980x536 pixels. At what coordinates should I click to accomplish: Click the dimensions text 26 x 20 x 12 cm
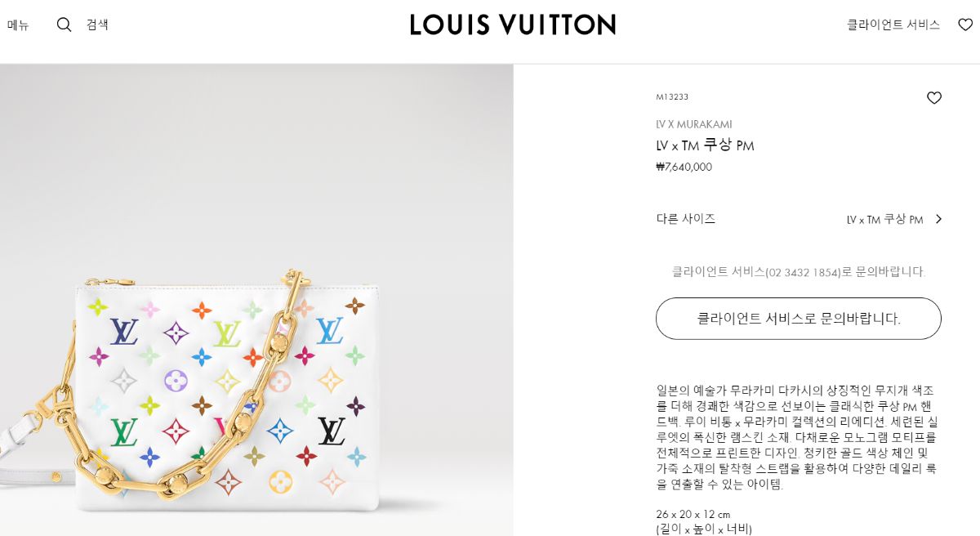coord(693,514)
